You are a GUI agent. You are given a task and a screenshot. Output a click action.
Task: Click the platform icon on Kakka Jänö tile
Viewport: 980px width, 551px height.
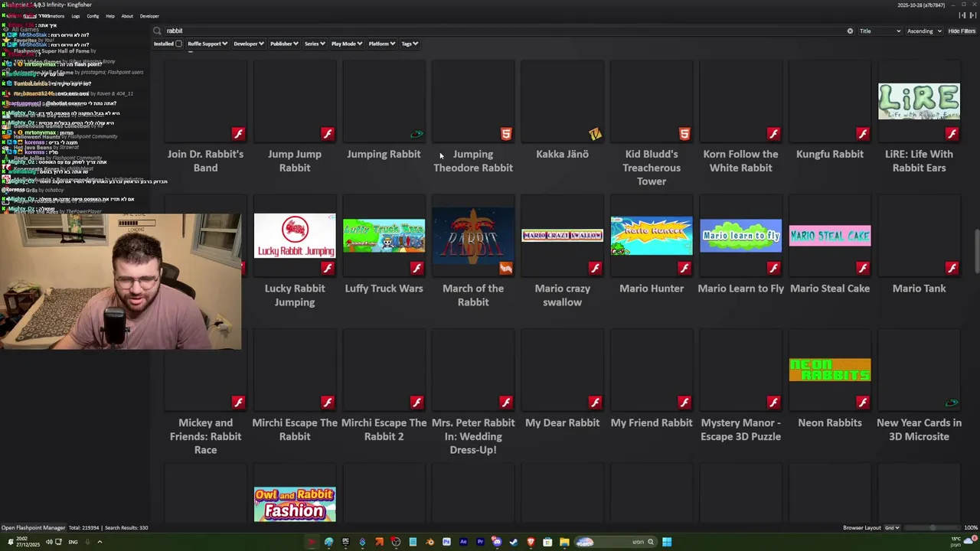(x=595, y=134)
